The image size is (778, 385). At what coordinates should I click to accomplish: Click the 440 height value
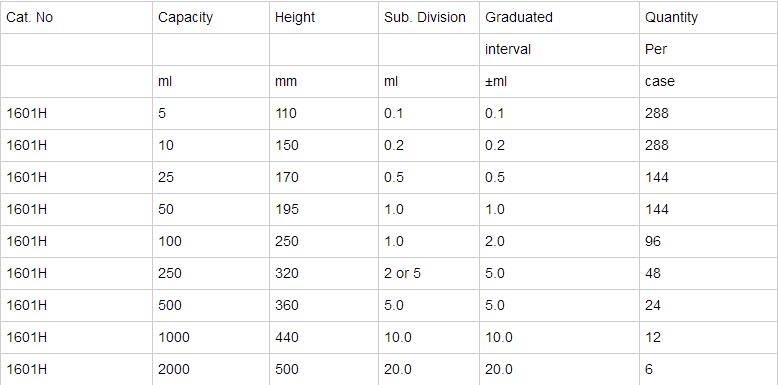[287, 337]
